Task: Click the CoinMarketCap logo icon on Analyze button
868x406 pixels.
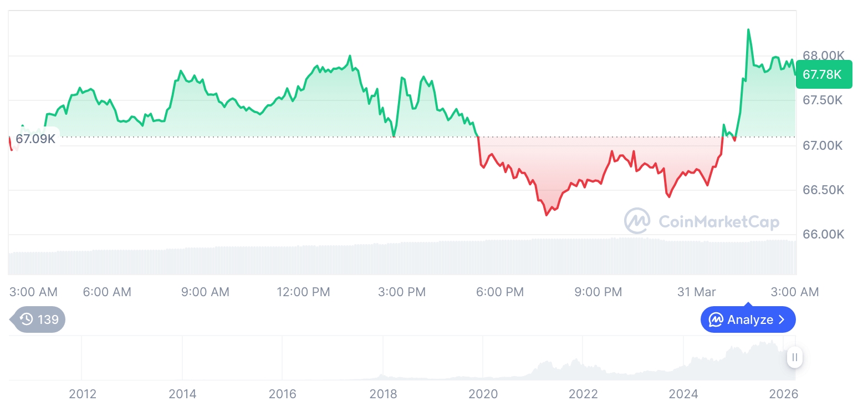Action: (716, 320)
